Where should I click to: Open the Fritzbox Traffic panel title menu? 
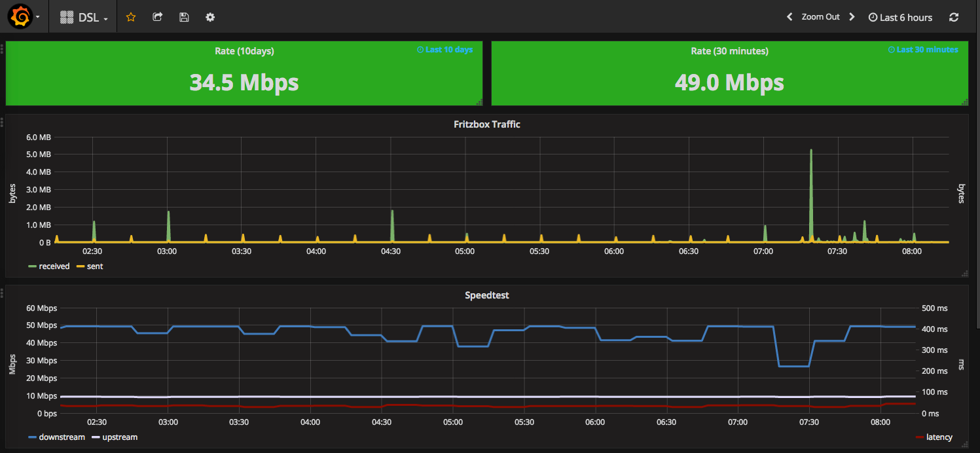coord(486,124)
